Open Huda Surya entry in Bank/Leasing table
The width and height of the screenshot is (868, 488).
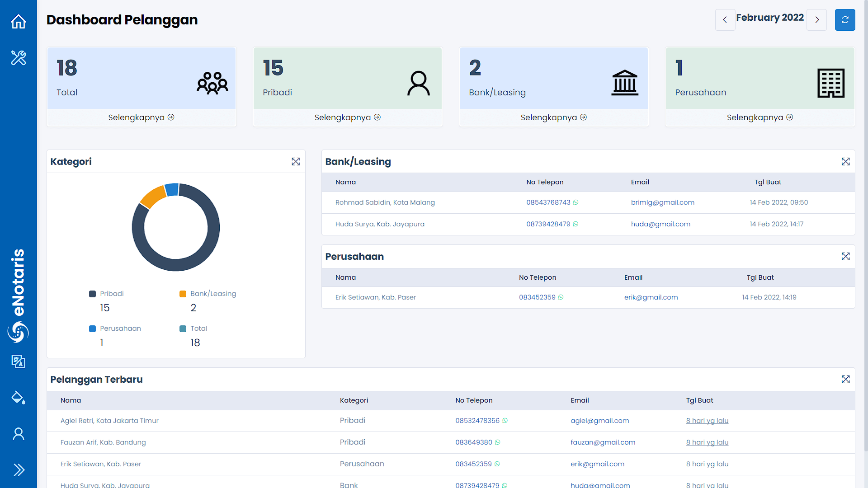tap(380, 224)
